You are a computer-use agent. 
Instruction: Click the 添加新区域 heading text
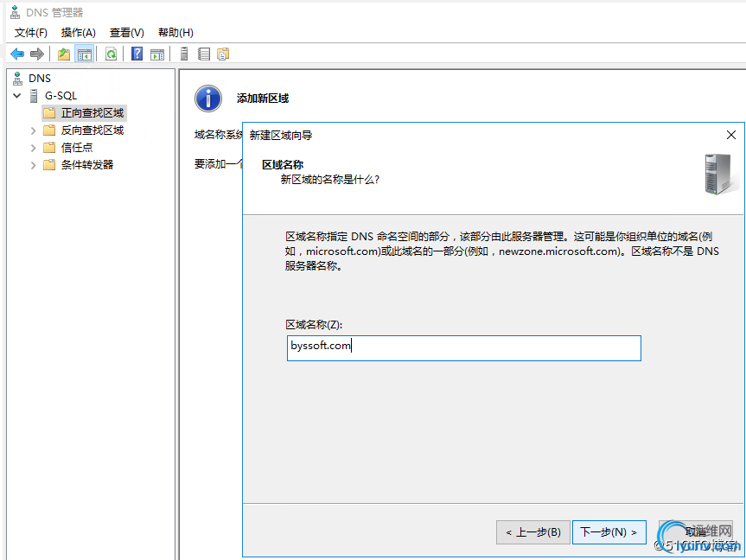click(263, 99)
